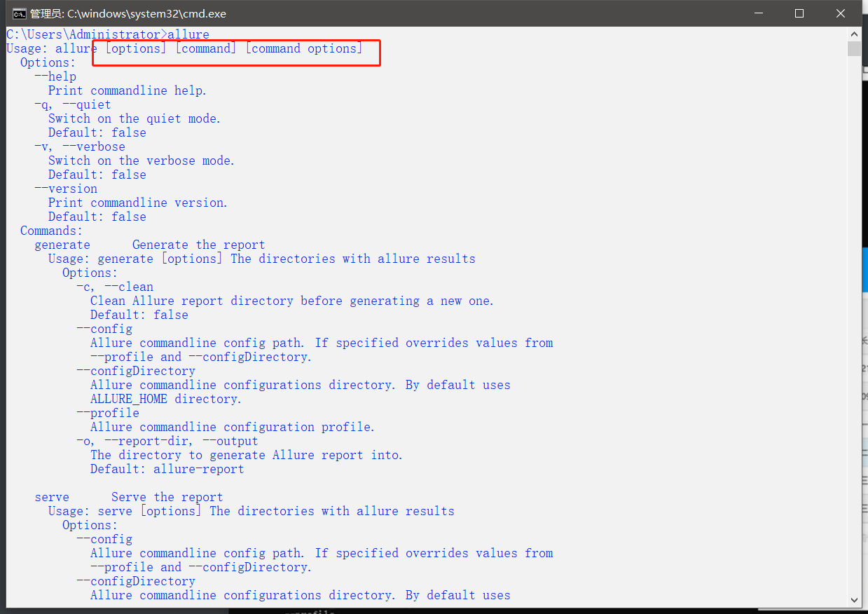Viewport: 868px width, 614px height.
Task: Click the scrollbar down arrow
Action: click(x=854, y=601)
